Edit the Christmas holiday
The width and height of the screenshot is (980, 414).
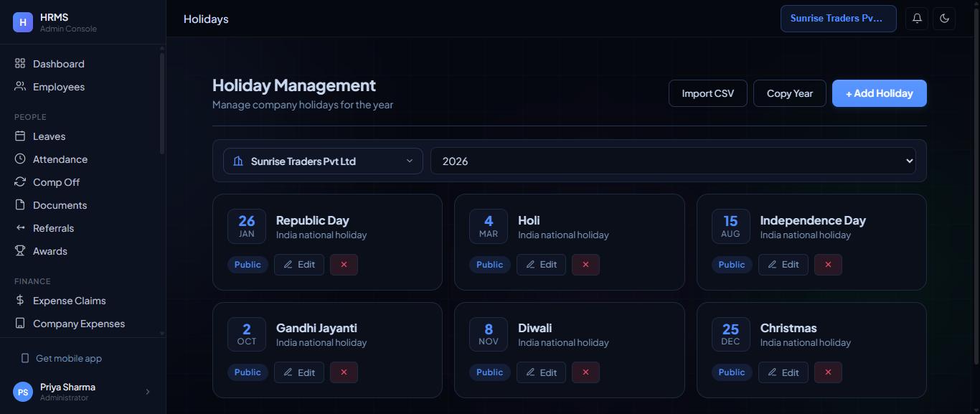(783, 372)
